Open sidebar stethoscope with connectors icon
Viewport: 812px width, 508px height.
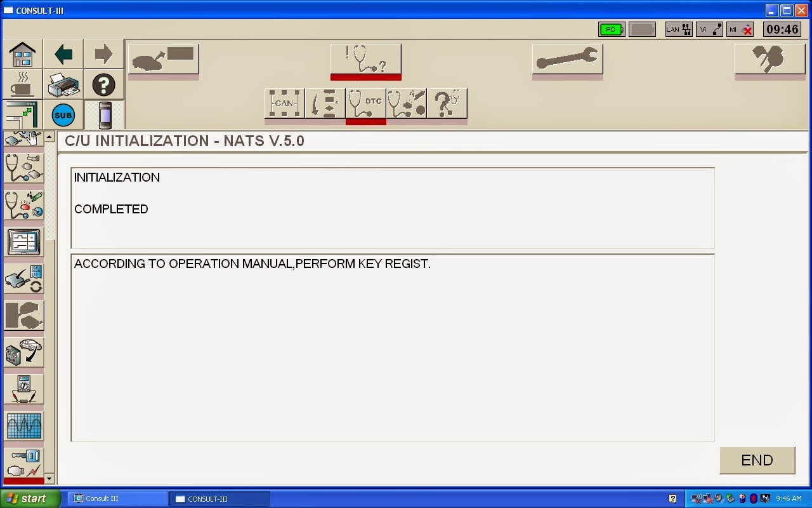point(23,168)
